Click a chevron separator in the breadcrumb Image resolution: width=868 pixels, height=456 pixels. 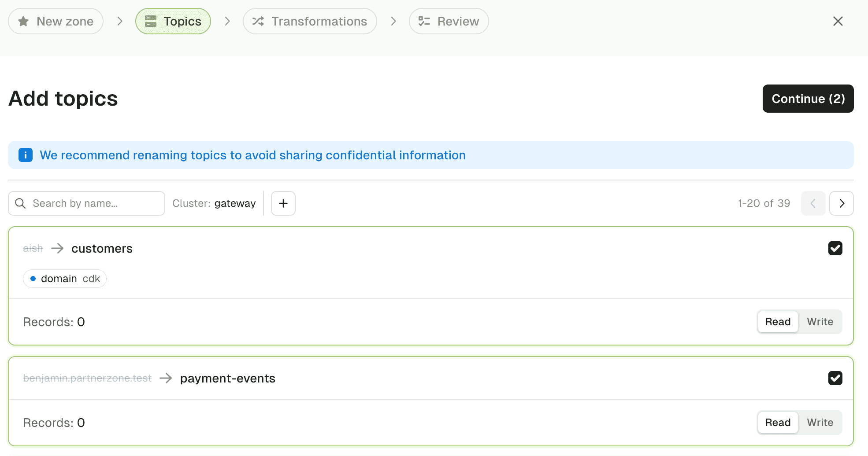(x=119, y=21)
